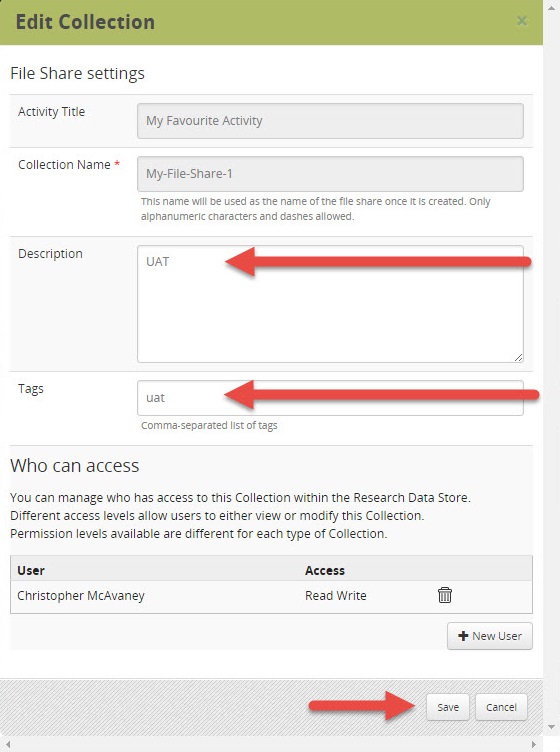Delete Christopher McAvaney's access with trash icon

coord(444,595)
